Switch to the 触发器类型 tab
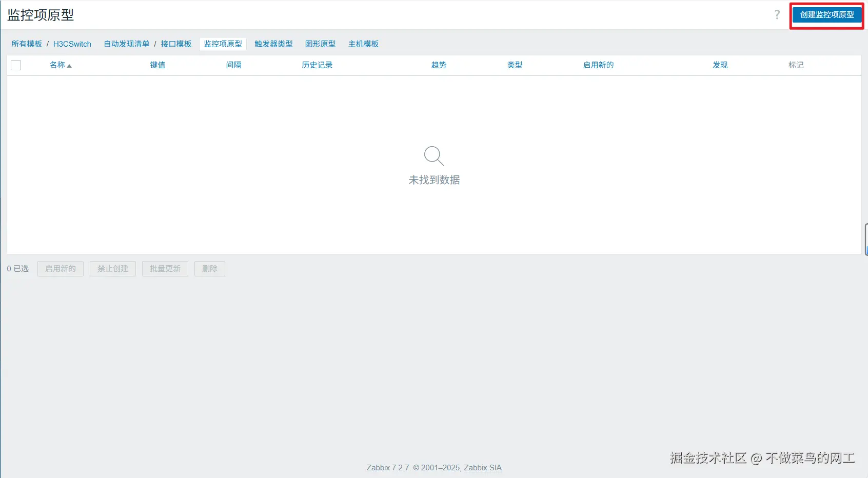 (x=273, y=44)
